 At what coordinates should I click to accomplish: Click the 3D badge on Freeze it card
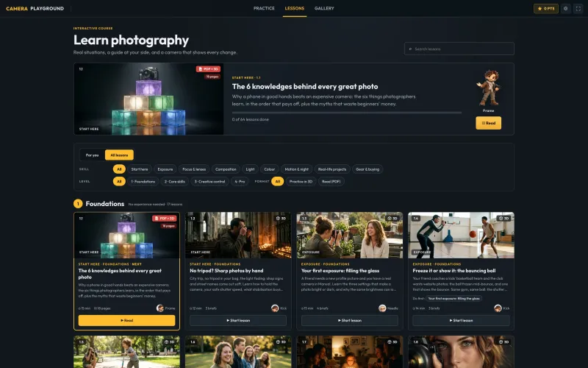[504, 218]
